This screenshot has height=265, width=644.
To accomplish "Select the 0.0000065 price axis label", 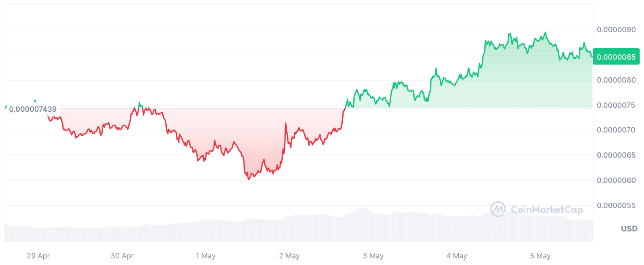I will pyautogui.click(x=616, y=155).
